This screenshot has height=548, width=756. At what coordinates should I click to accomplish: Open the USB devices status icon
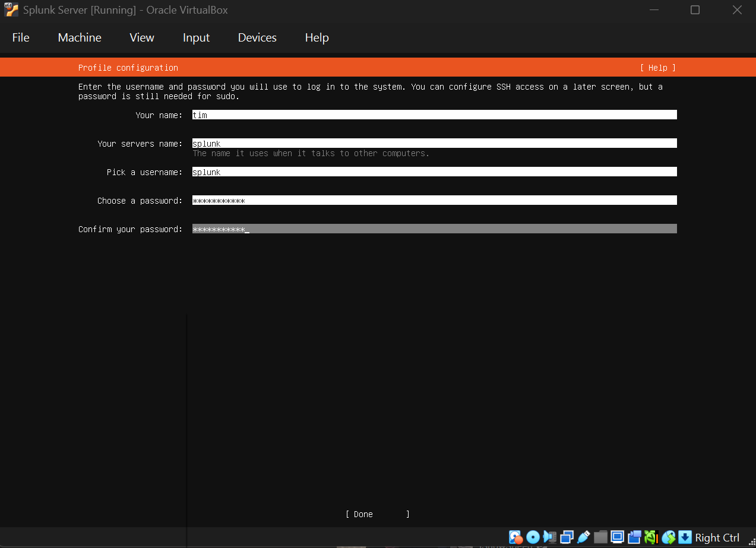pos(583,537)
